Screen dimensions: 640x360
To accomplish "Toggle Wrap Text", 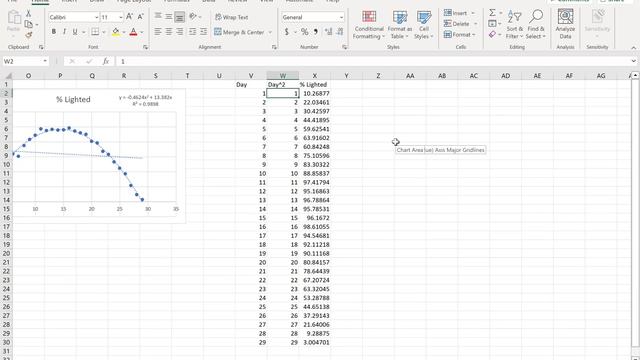I will (x=231, y=17).
